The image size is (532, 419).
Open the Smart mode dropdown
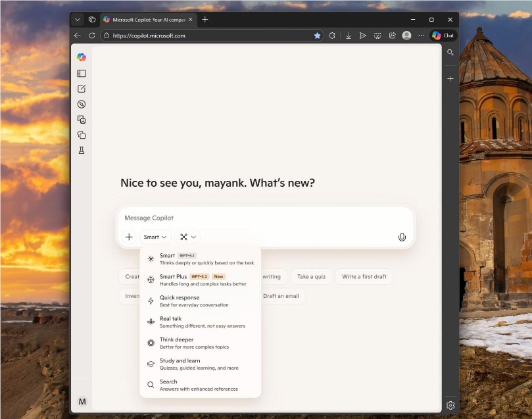154,237
